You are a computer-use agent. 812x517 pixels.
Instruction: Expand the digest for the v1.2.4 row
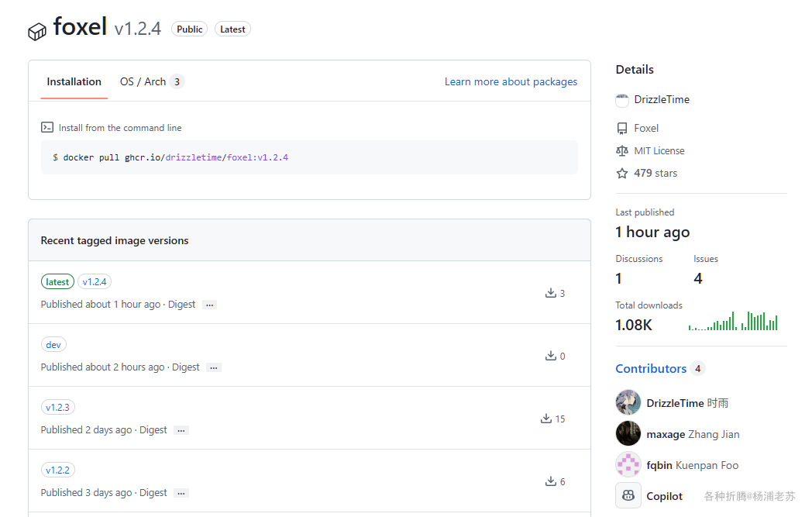coord(210,305)
